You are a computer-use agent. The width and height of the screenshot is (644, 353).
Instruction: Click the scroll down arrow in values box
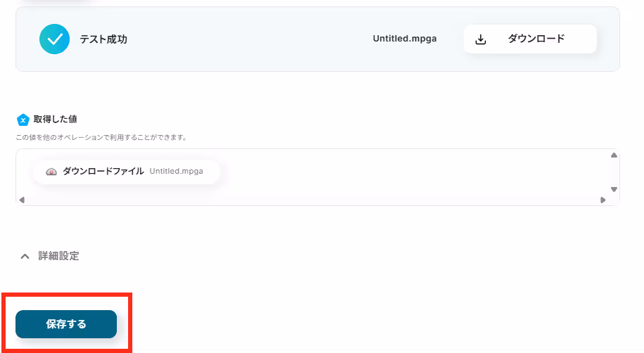pos(614,189)
